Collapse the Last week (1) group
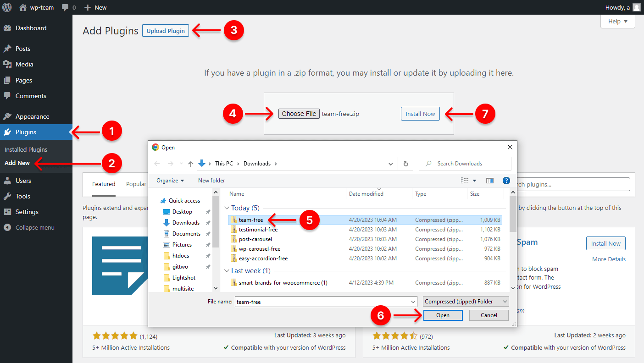 tap(227, 271)
